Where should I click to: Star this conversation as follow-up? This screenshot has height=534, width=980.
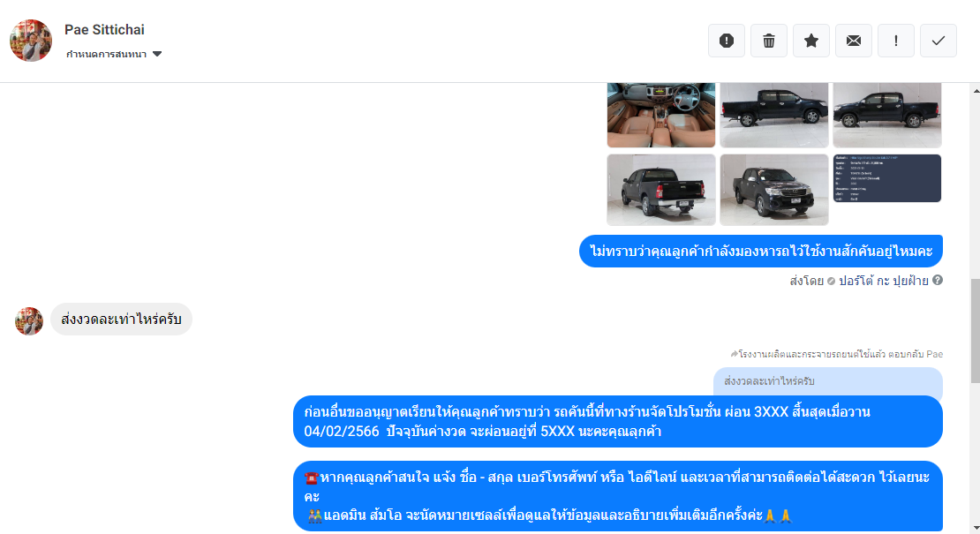pos(811,41)
